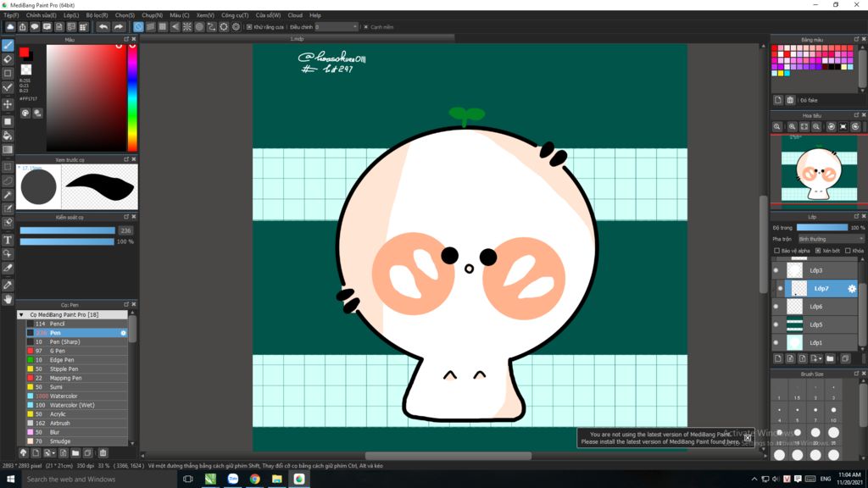The width and height of the screenshot is (868, 488).
Task: Click the rainbow hue bar in color panel
Action: click(132, 97)
